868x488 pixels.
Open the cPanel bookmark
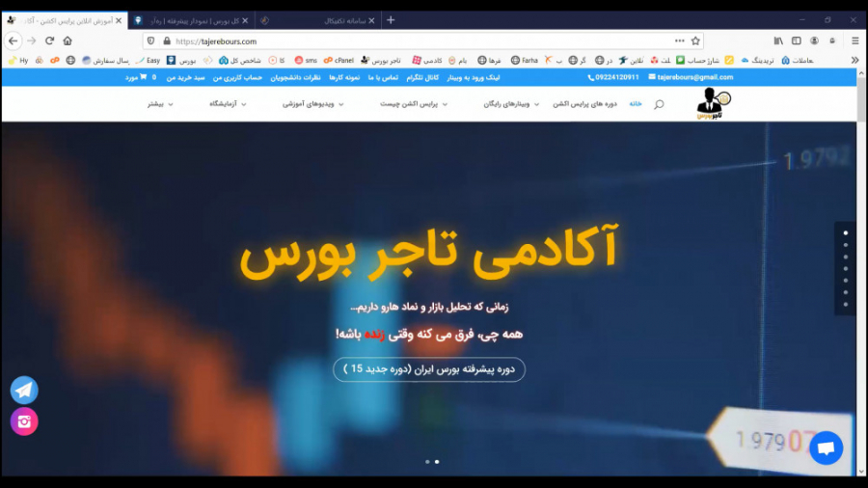pyautogui.click(x=339, y=61)
